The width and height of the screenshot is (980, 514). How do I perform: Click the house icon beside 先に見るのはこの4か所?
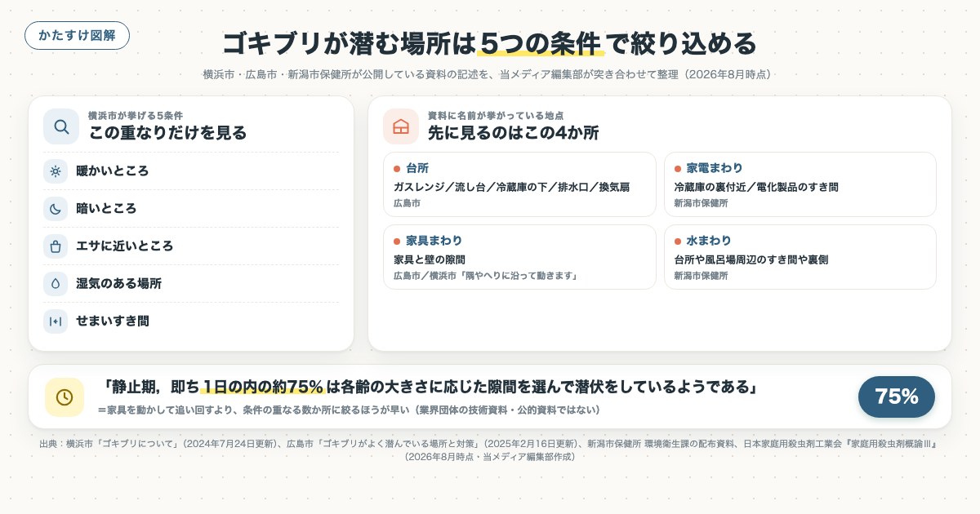(401, 126)
